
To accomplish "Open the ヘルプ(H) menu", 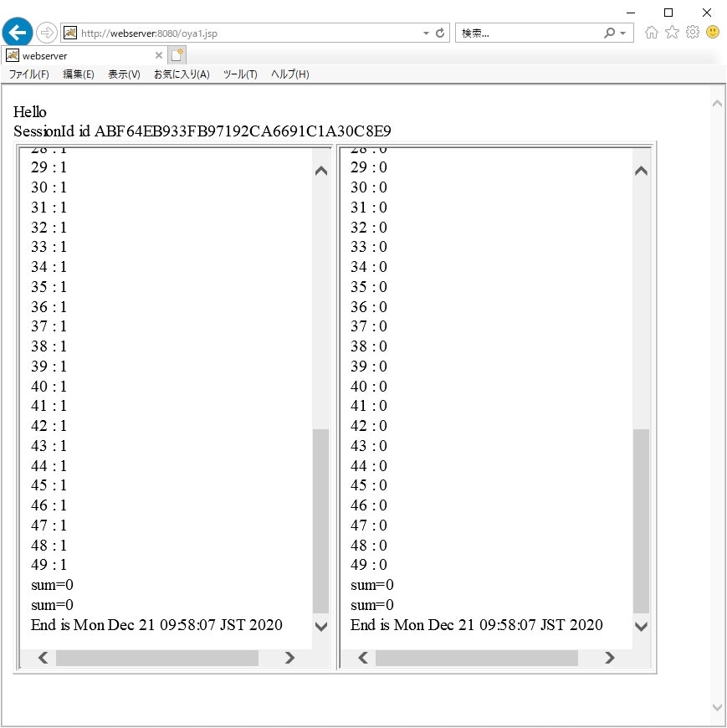I will [290, 74].
